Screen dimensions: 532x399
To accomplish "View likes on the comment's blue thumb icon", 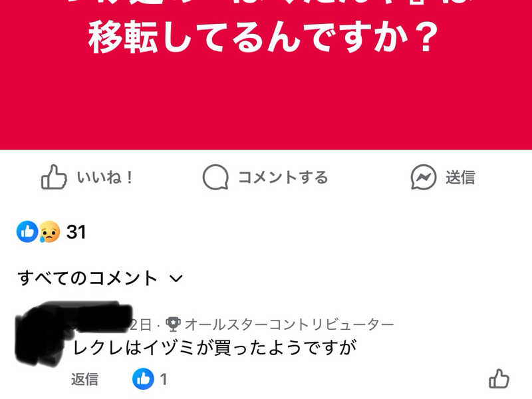I will (143, 378).
